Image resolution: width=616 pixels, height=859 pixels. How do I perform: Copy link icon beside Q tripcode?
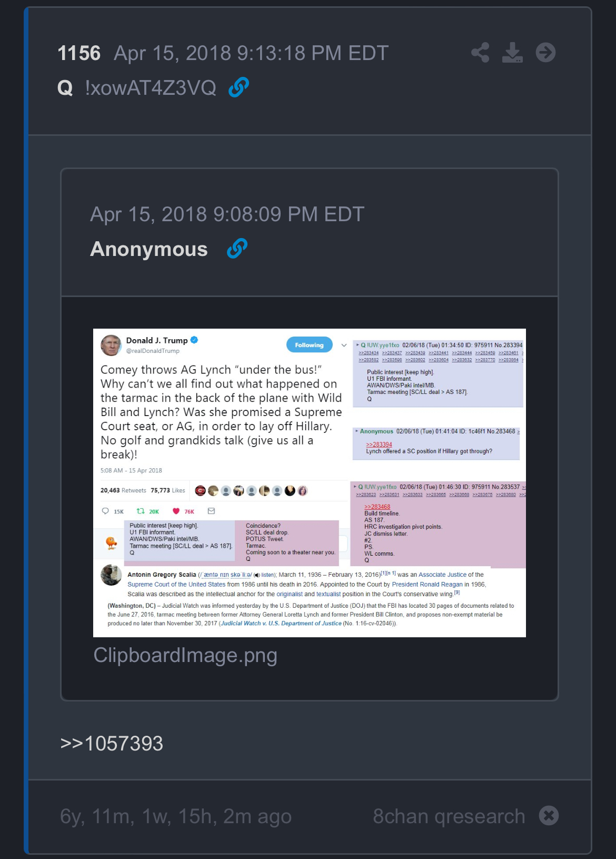[x=239, y=87]
